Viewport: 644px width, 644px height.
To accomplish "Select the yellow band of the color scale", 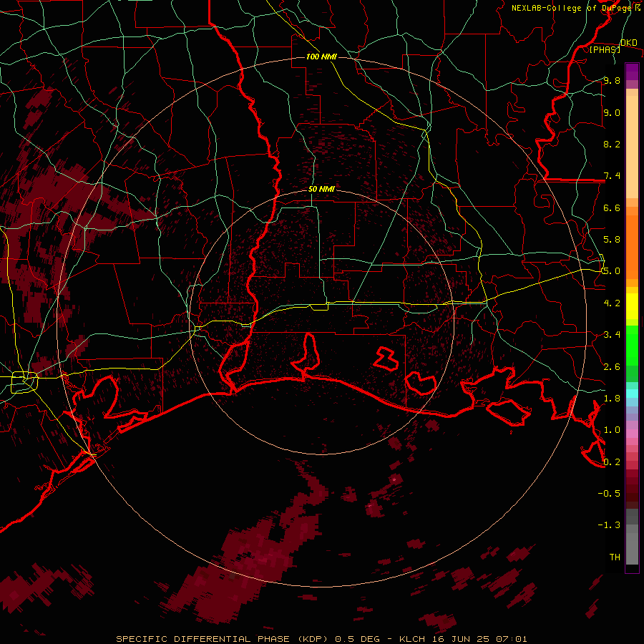I will pyautogui.click(x=632, y=306).
